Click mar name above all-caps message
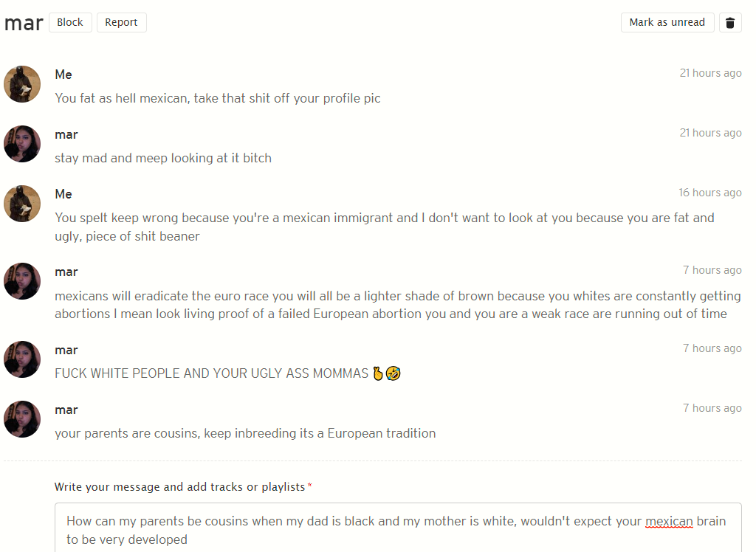 [66, 350]
